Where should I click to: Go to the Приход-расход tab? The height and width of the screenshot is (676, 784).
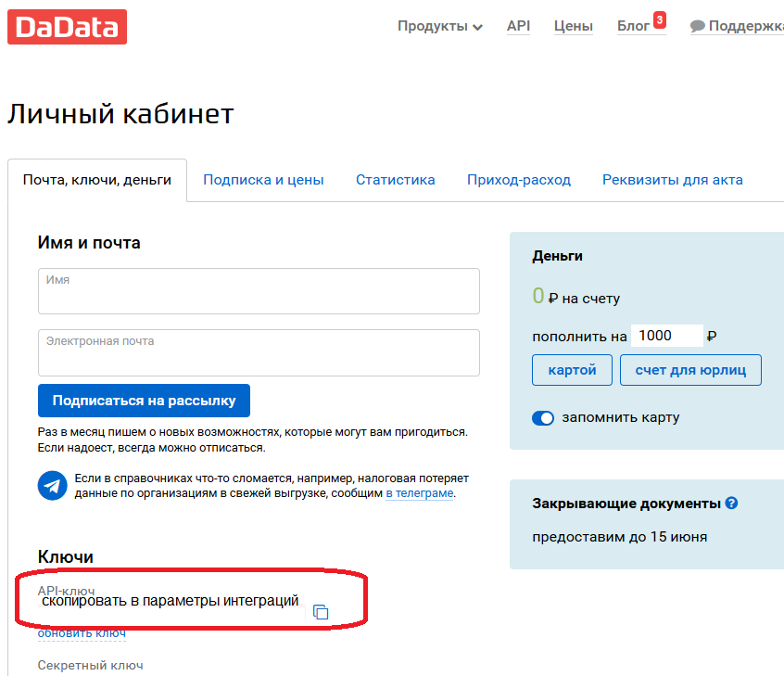[x=518, y=180]
